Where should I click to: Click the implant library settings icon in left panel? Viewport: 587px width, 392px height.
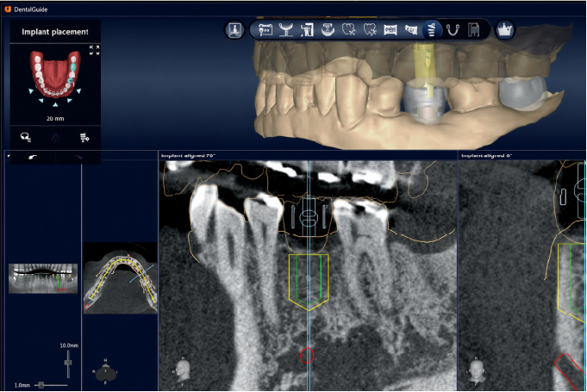84,138
